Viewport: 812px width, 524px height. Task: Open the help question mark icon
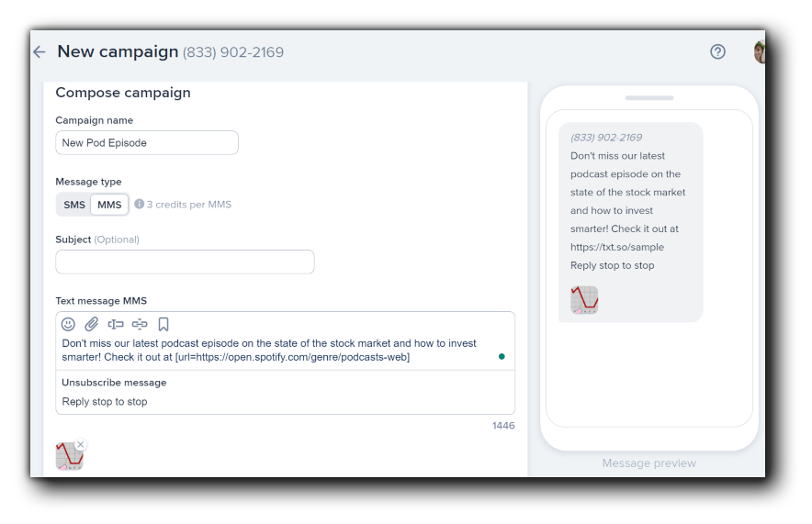718,52
